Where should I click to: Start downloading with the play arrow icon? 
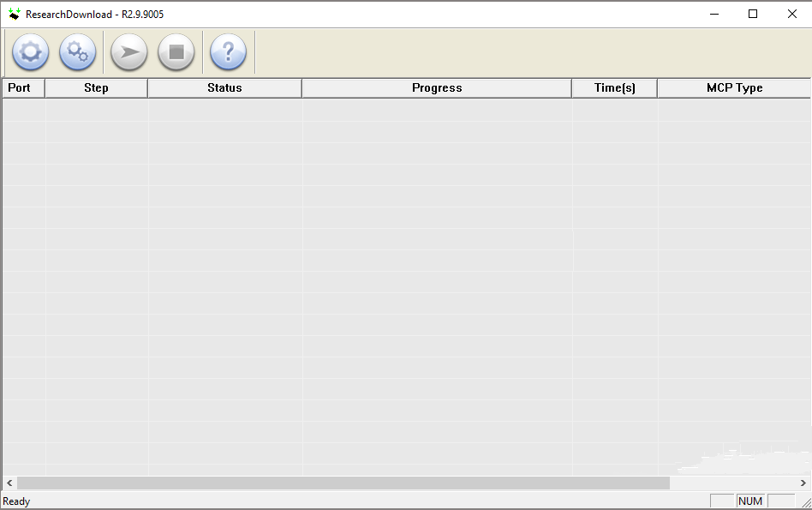tap(128, 52)
